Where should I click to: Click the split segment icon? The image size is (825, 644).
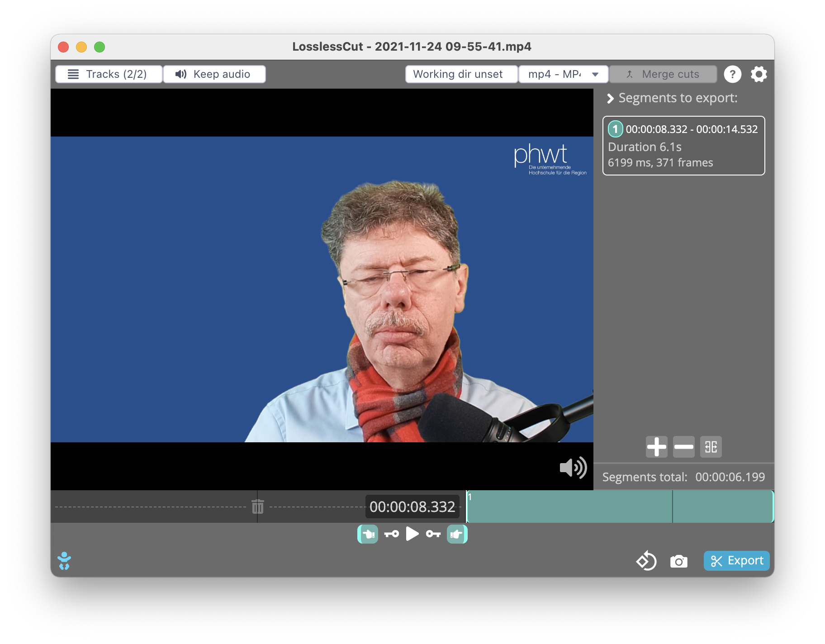711,447
